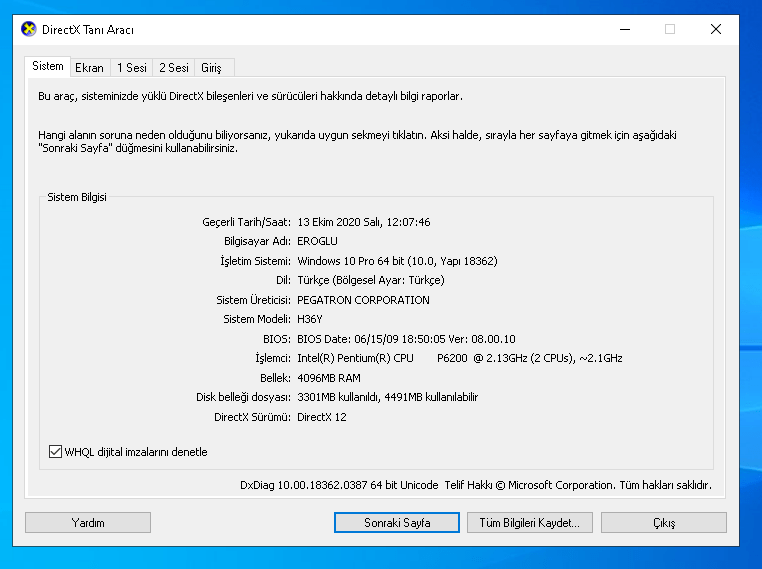Close the DirectX Tanı Aracı window
Viewport: 762px width, 569px height.
click(716, 29)
